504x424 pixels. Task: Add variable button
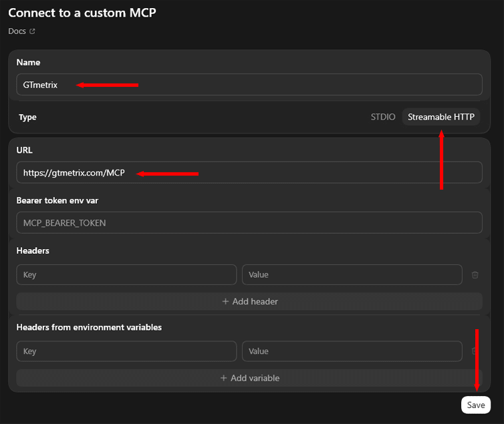[x=249, y=378]
